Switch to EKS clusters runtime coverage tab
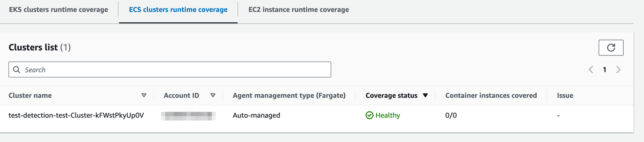The image size is (644, 142). 58,10
